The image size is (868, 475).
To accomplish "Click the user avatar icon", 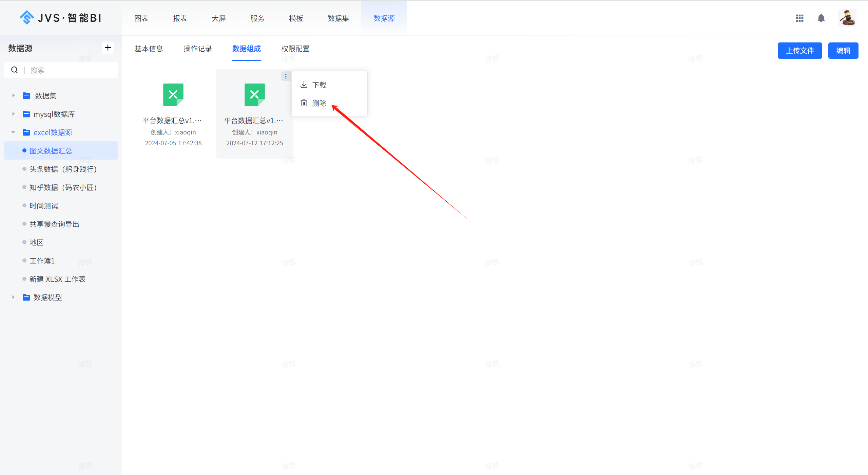I will pyautogui.click(x=847, y=18).
